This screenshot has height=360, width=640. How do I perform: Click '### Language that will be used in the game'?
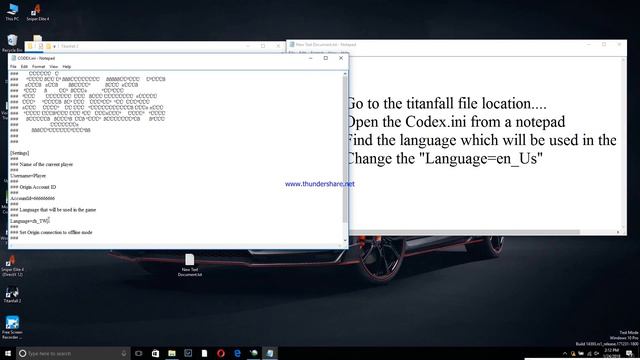[x=53, y=209]
